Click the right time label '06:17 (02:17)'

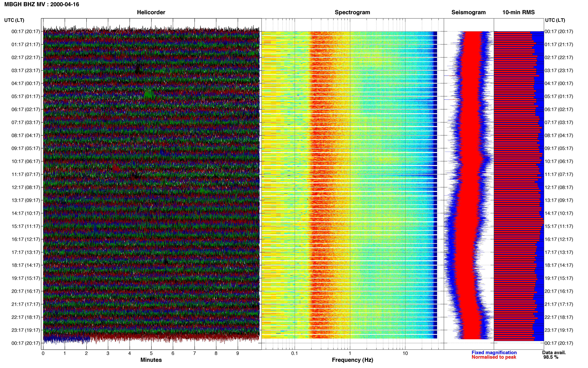pos(559,109)
